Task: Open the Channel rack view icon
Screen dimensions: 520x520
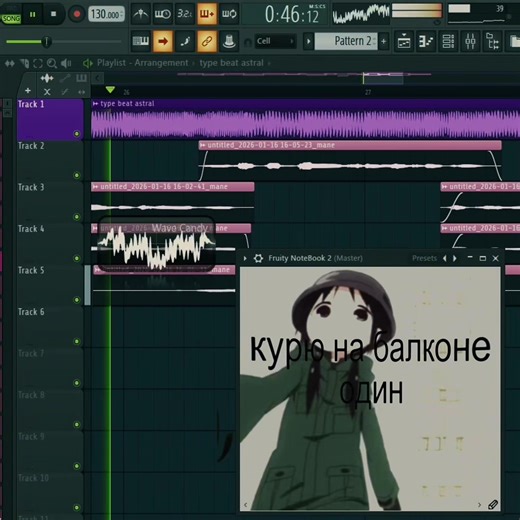Action: [x=448, y=42]
